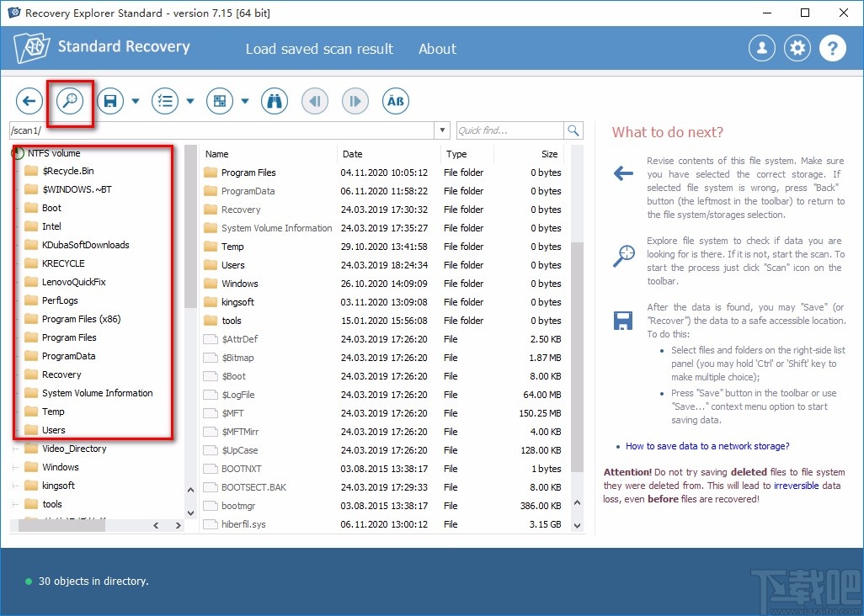The image size is (864, 616).
Task: Start scan with the magnifier icon
Action: 70,101
